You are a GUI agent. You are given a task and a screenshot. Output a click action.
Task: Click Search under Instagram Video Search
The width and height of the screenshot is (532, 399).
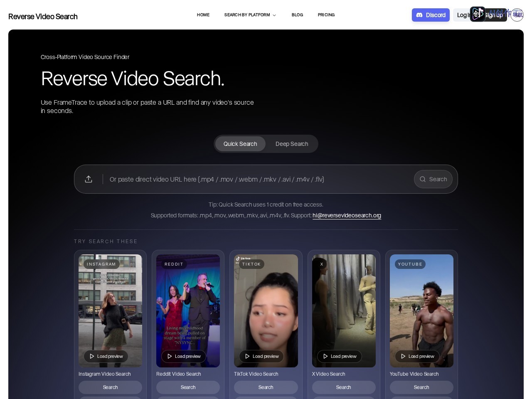pyautogui.click(x=110, y=387)
